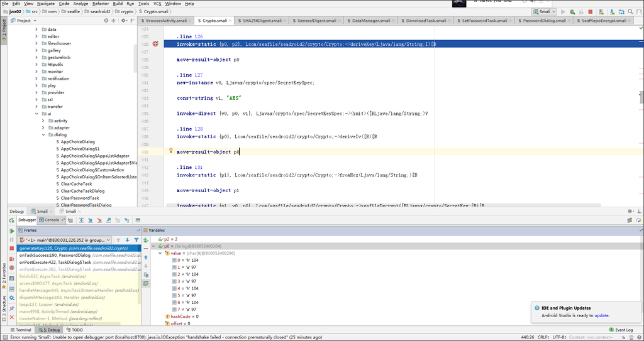644x341 pixels.
Task: Run to cursor debugger icon
Action: click(127, 220)
